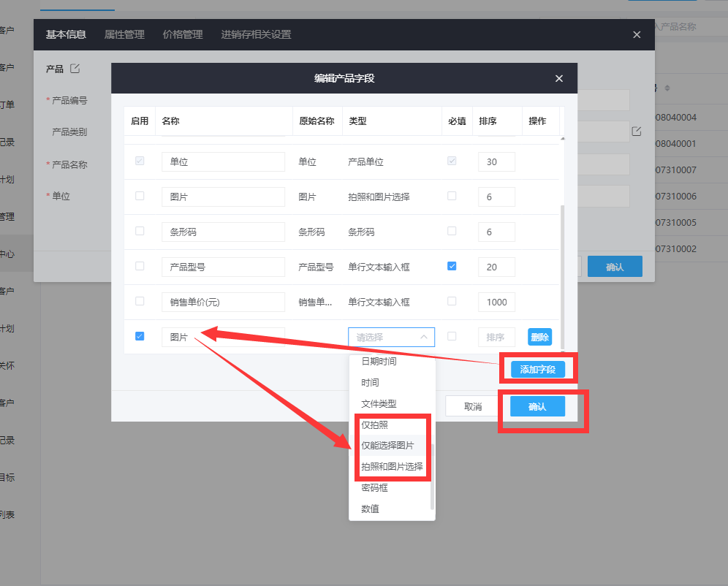Screen dimensions: 728x586
Task: Switch to 基本信息 tab
Action: pyautogui.click(x=66, y=35)
